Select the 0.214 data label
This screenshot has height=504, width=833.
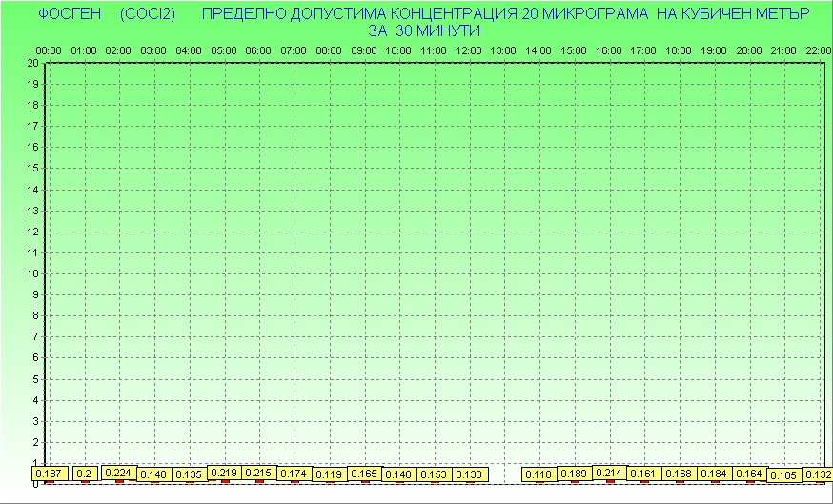point(609,473)
